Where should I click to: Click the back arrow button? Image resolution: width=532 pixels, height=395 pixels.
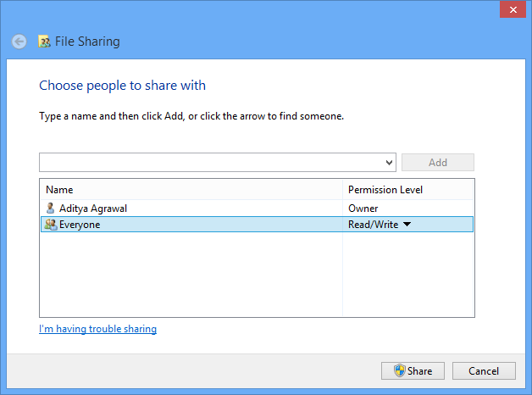click(x=19, y=42)
